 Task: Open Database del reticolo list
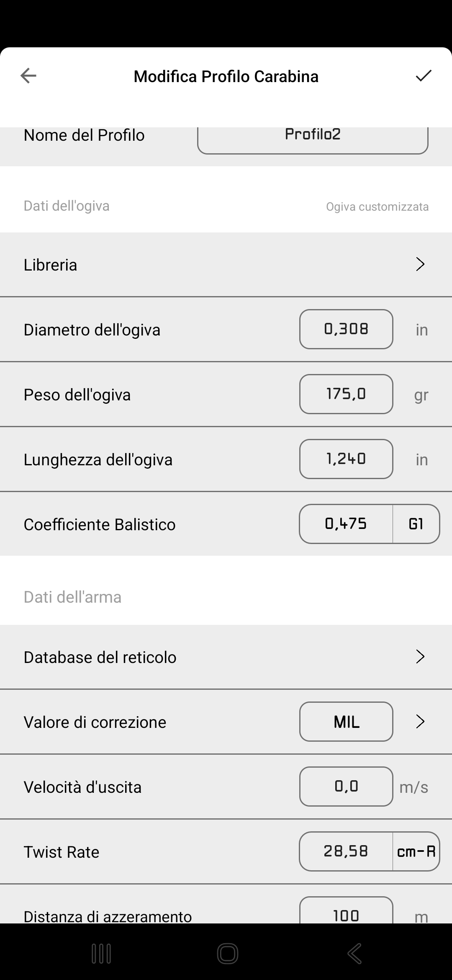pyautogui.click(x=226, y=657)
